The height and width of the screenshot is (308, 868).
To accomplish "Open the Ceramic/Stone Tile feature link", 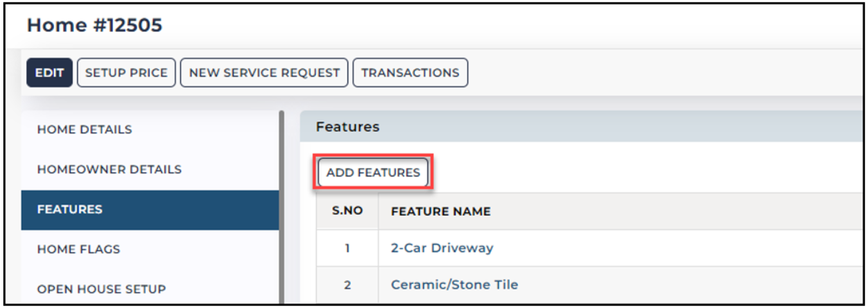I will tap(455, 284).
